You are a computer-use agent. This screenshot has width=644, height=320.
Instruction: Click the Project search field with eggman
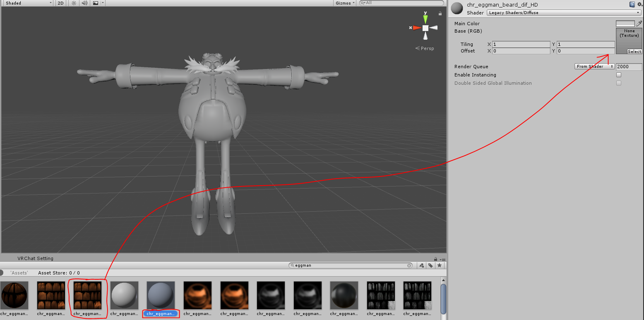351,265
